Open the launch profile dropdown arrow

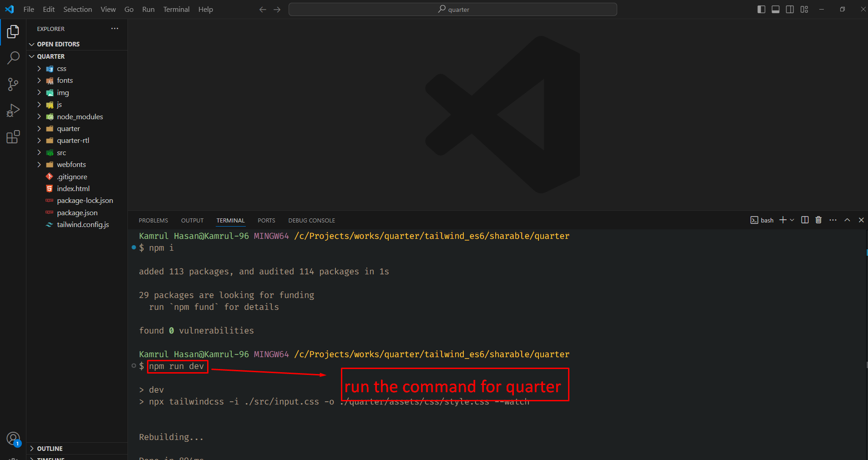[792, 220]
